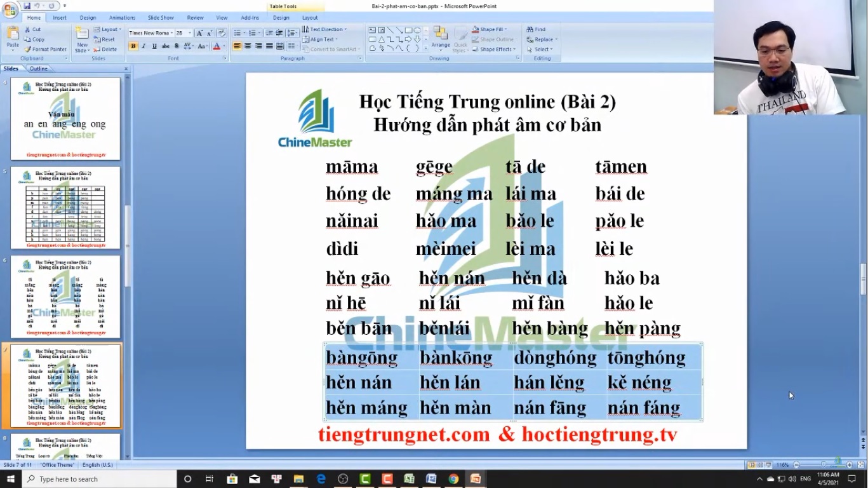Open the Windows Start menu
The image size is (868, 493).
[x=11, y=479]
